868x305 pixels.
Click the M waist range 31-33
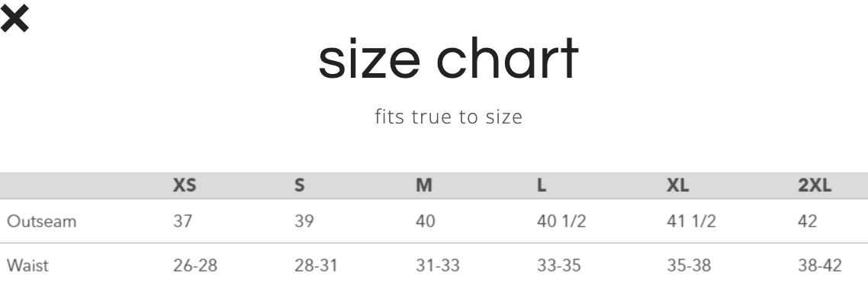[x=437, y=265]
